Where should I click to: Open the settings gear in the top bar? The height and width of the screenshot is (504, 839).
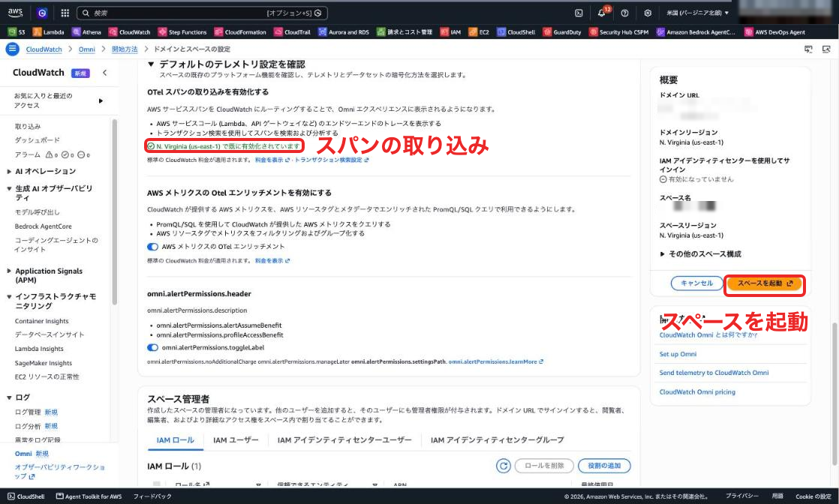tap(648, 13)
